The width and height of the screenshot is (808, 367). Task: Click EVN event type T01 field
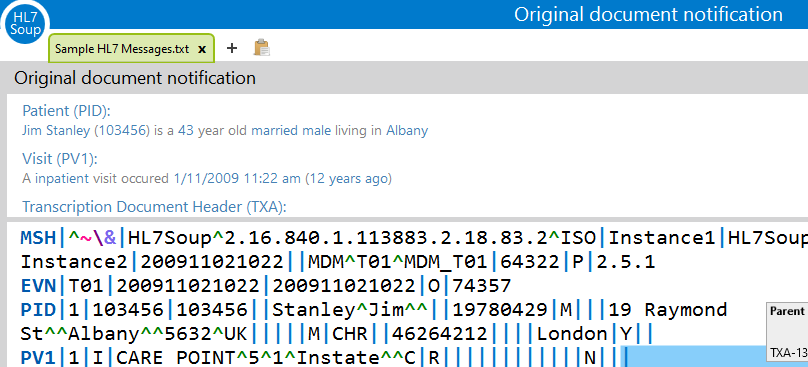[86, 286]
